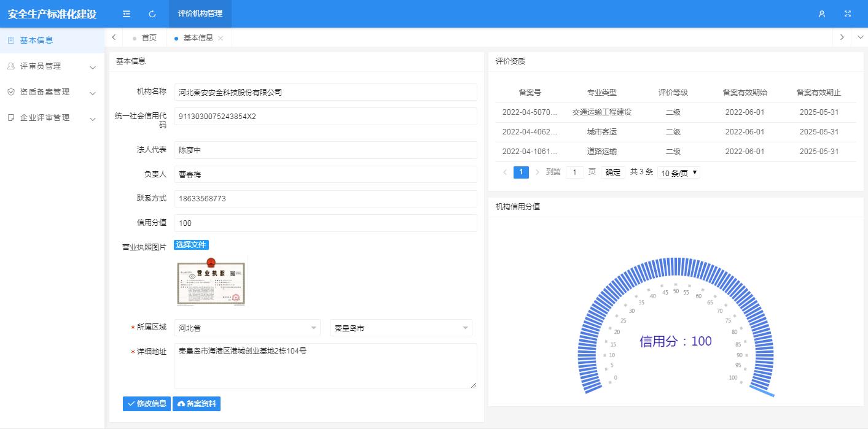The height and width of the screenshot is (429, 868).
Task: Click the 修改信息 button
Action: (x=147, y=404)
